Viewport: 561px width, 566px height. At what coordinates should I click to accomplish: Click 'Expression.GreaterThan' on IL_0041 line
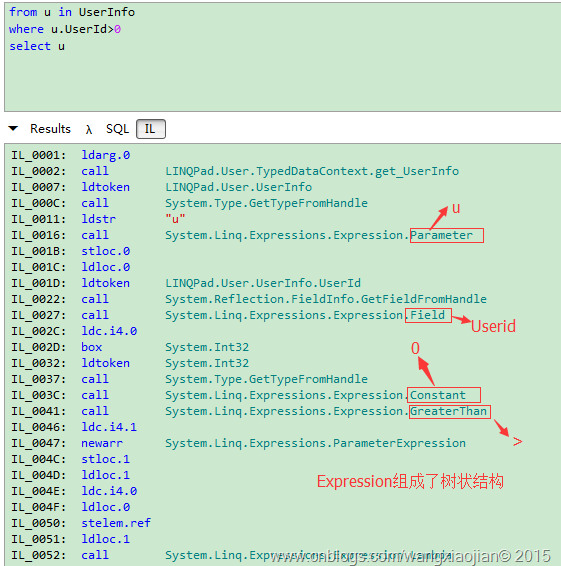click(x=410, y=411)
